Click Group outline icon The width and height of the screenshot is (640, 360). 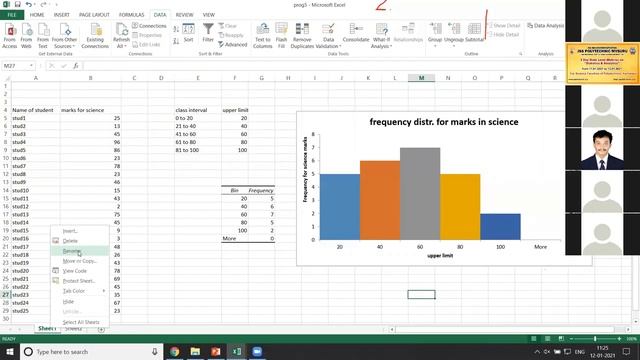pos(435,34)
